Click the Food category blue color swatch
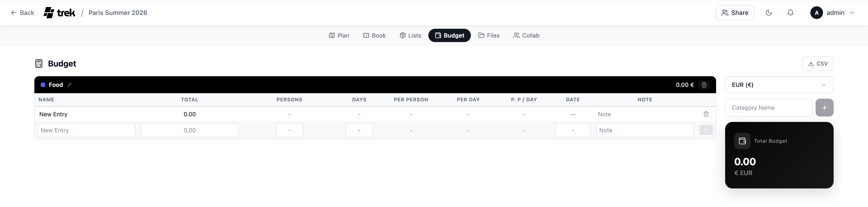This screenshot has height=207, width=868. click(43, 85)
